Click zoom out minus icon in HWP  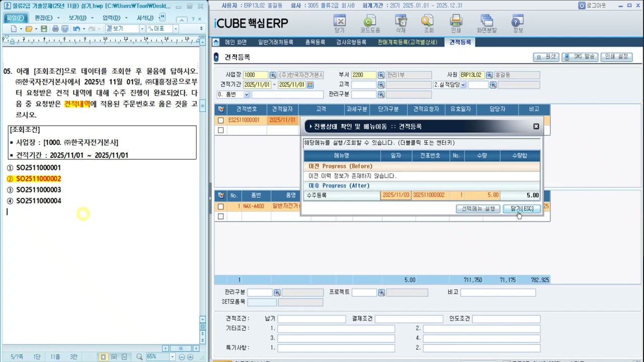tap(182, 357)
